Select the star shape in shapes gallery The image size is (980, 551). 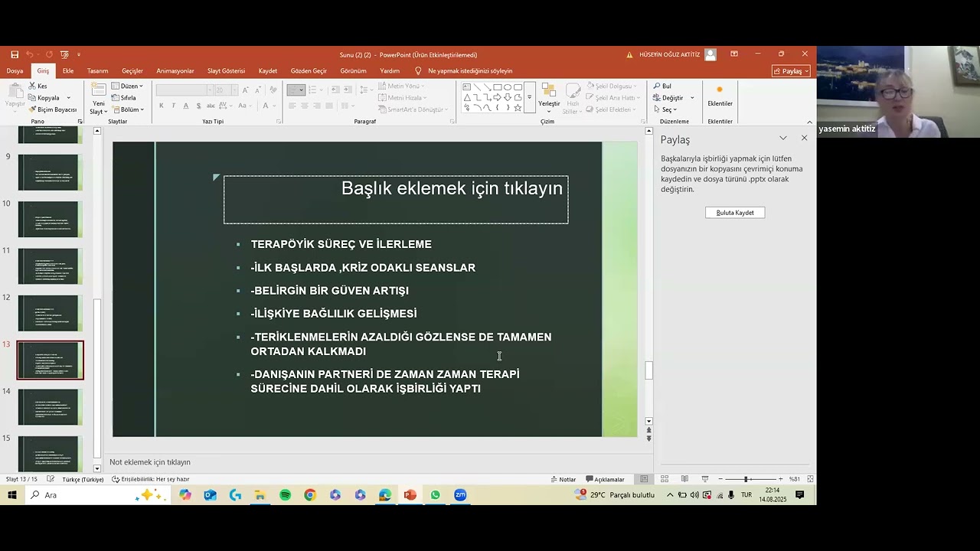(518, 108)
